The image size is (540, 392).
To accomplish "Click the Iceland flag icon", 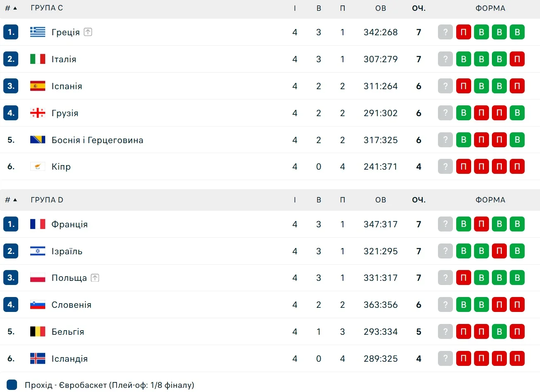I will pyautogui.click(x=38, y=358).
